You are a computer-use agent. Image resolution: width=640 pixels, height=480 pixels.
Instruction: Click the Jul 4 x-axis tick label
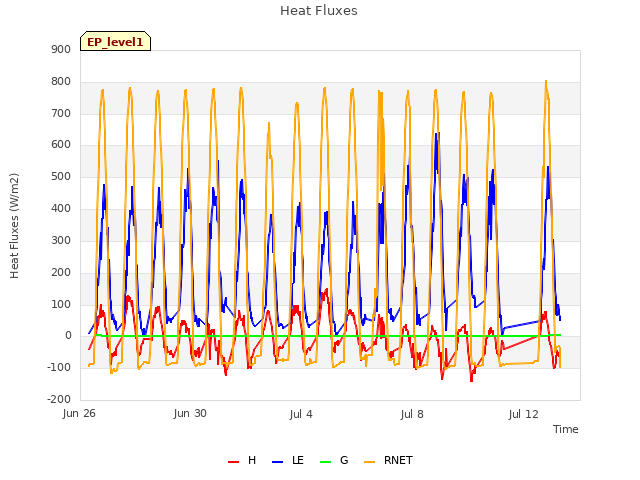click(301, 414)
